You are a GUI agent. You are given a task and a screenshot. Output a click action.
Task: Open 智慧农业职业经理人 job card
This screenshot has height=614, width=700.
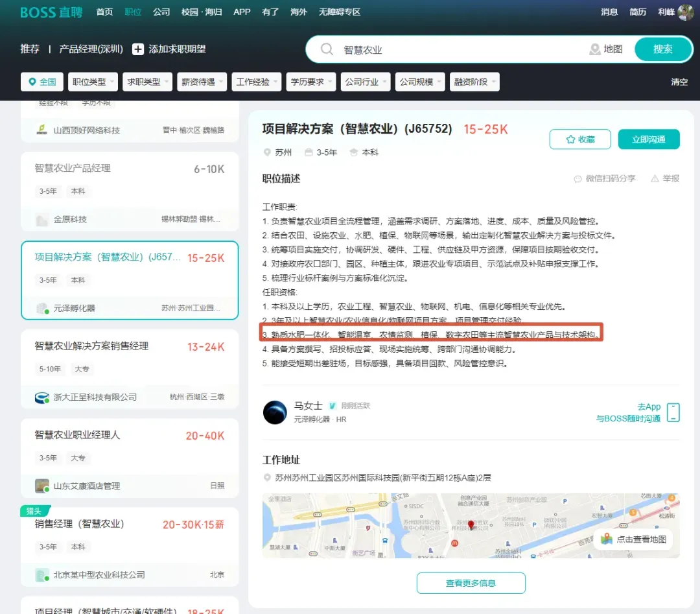click(130, 458)
